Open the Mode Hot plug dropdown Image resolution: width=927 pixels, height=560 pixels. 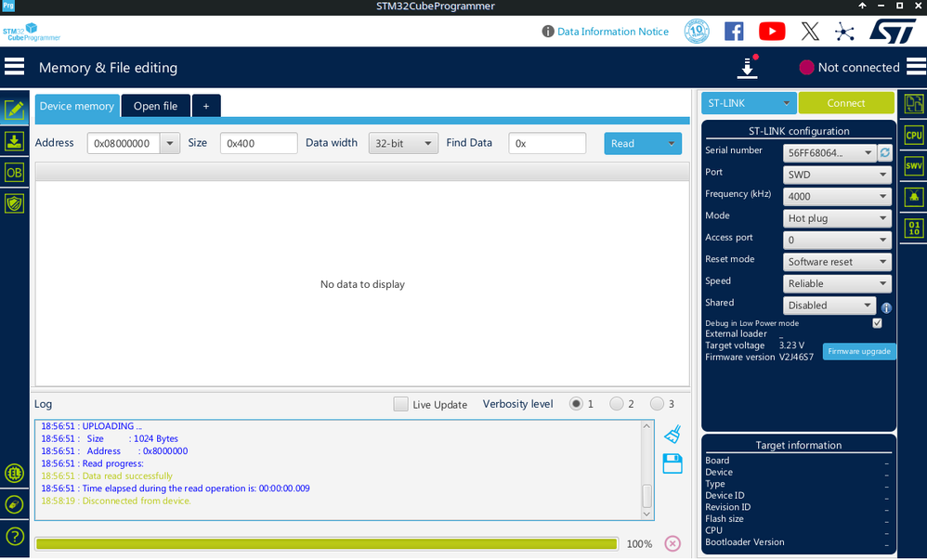click(837, 218)
